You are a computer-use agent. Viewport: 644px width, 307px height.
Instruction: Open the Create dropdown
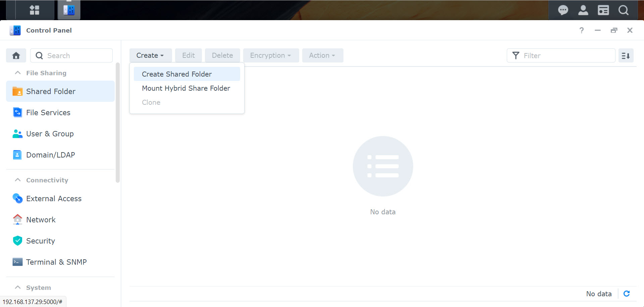[150, 55]
